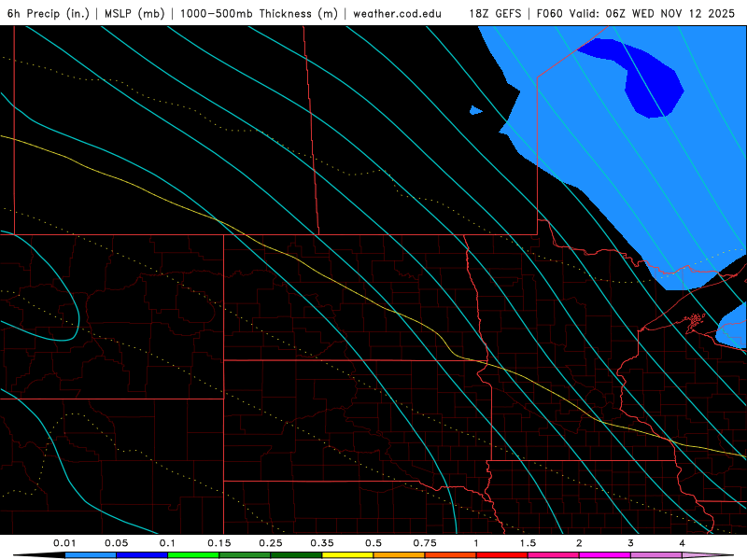Click the dark green 0.25 legend swatch
The width and height of the screenshot is (747, 560).
(x=296, y=555)
